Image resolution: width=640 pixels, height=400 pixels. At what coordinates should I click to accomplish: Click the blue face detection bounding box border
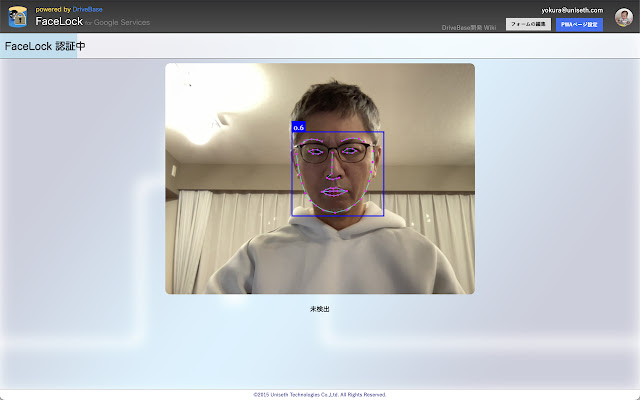(384, 175)
